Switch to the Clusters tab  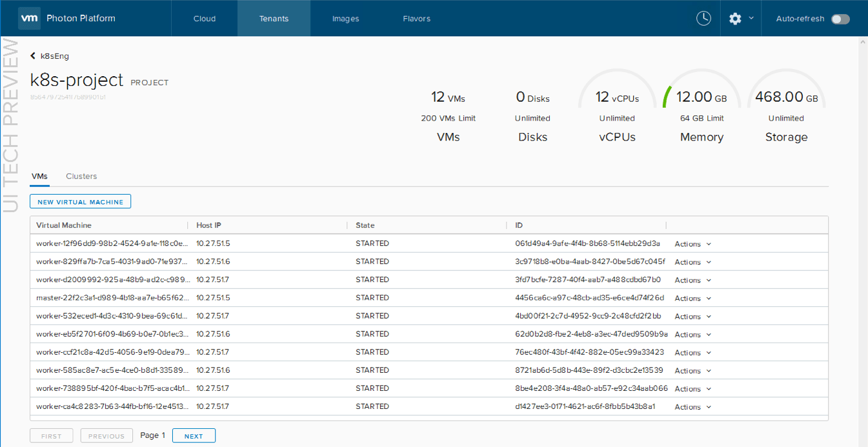point(81,176)
